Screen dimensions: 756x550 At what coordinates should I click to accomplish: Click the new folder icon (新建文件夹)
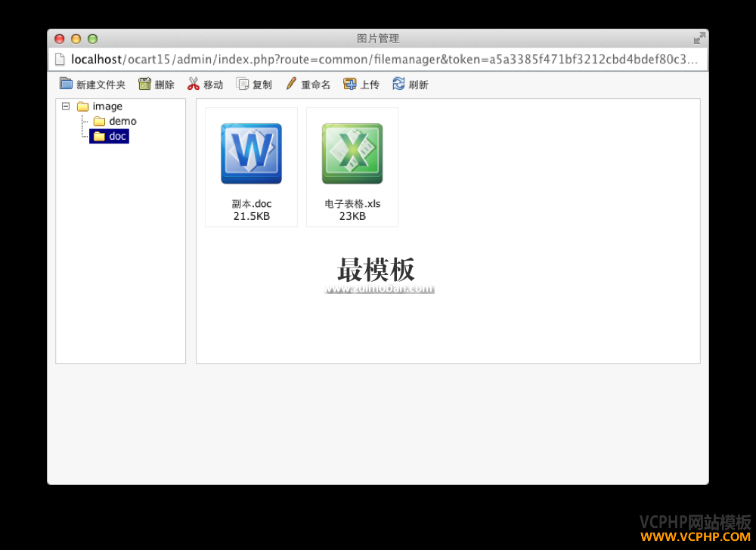(66, 84)
